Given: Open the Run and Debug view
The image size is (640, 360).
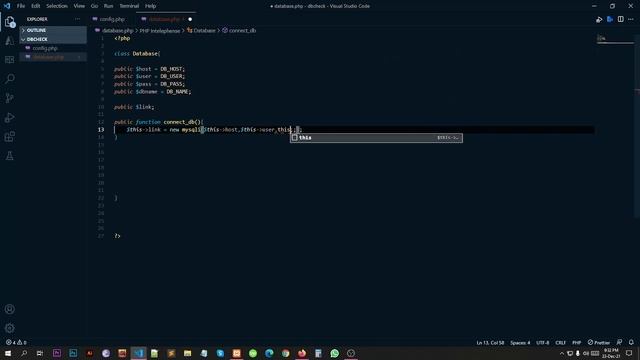Looking at the screenshot, I should 10,118.
